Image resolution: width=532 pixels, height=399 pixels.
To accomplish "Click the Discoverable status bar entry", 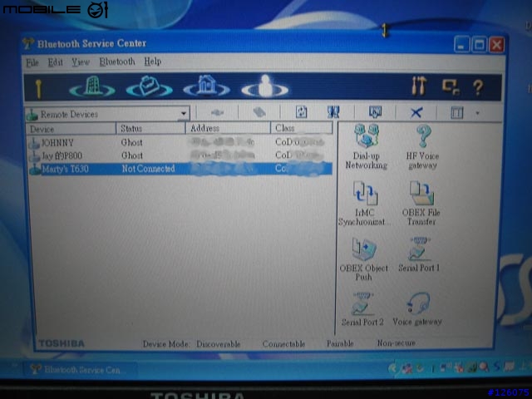I will pyautogui.click(x=219, y=344).
